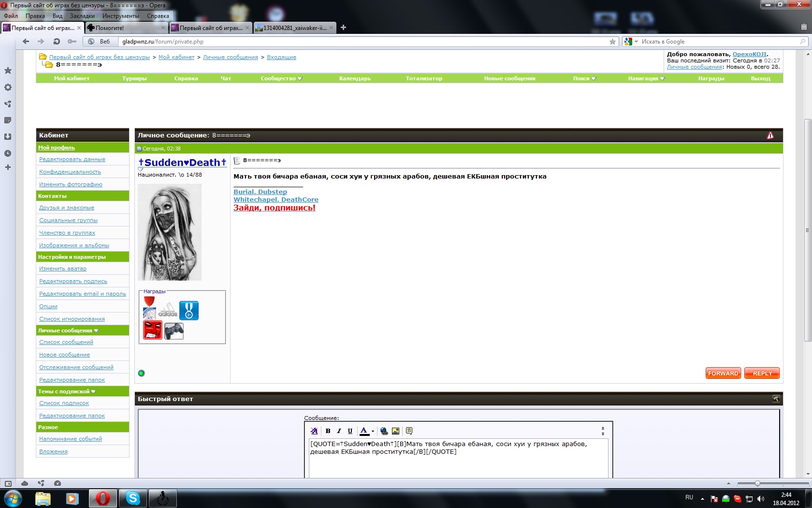Open the Файл menu
Viewport: 812px width, 508px height.
[x=11, y=16]
